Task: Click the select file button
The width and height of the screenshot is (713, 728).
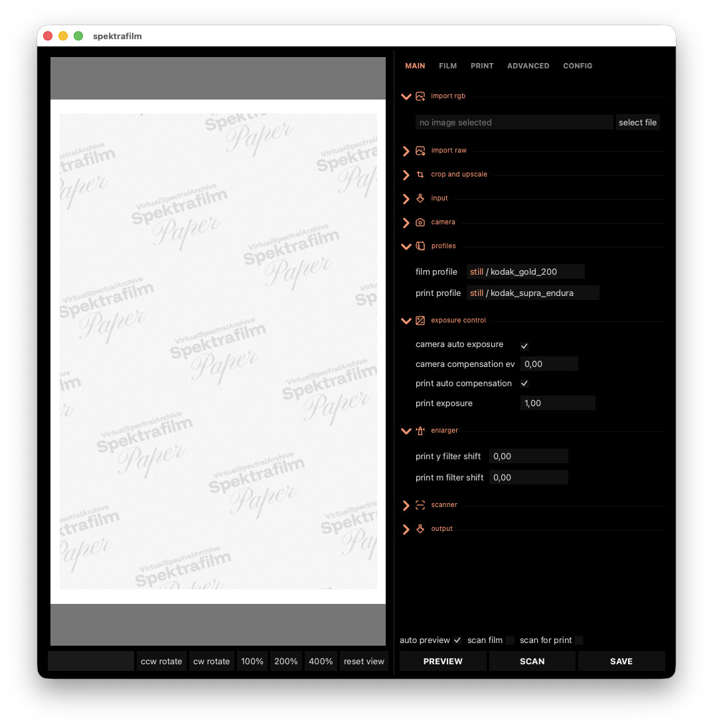Action: [637, 123]
